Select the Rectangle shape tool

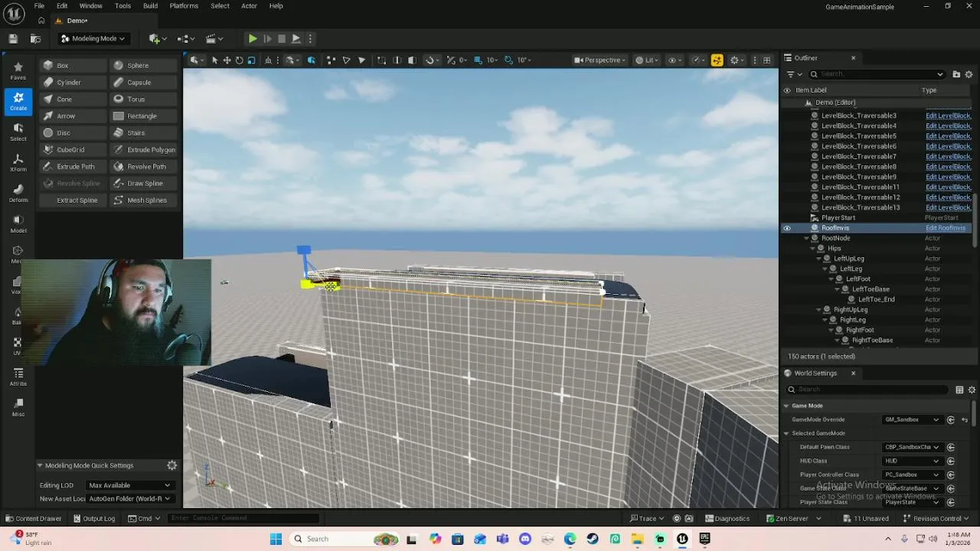coord(145,116)
